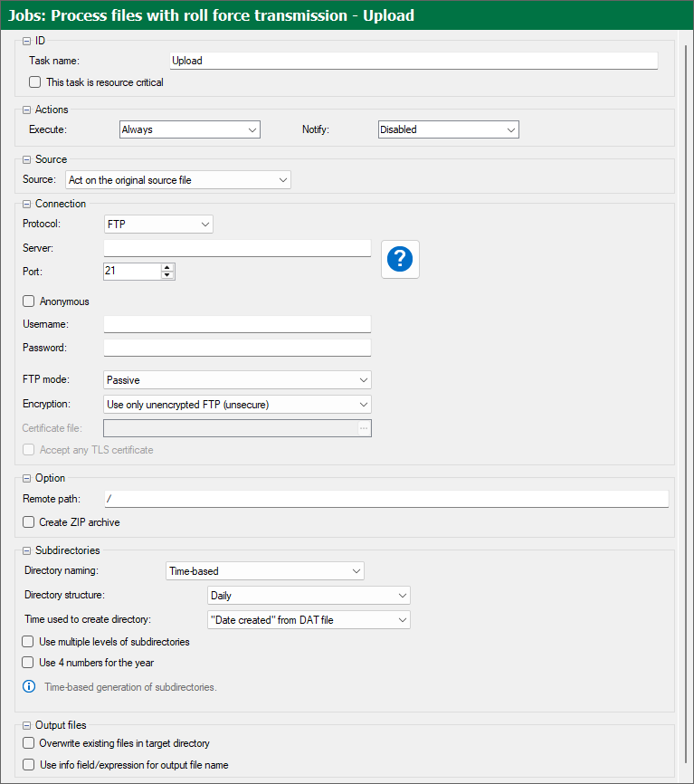
Task: Click the vertical scrollbar on the right
Action: point(685,405)
